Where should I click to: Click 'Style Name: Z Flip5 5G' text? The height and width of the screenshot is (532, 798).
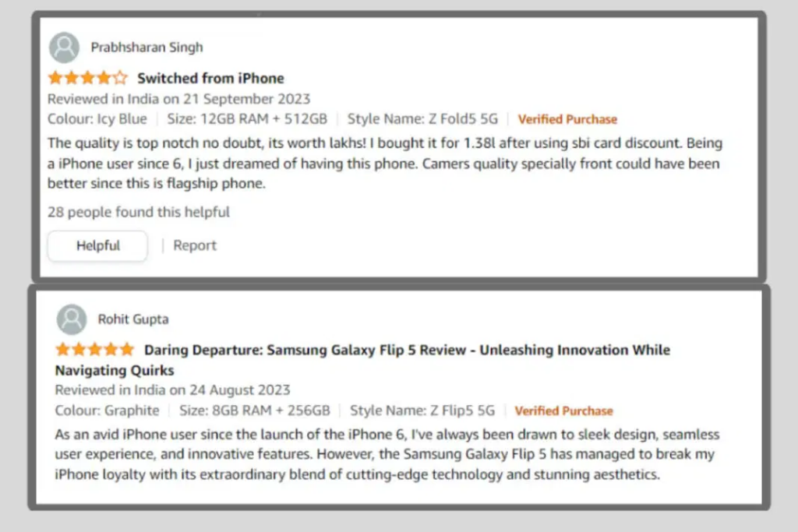tap(422, 410)
